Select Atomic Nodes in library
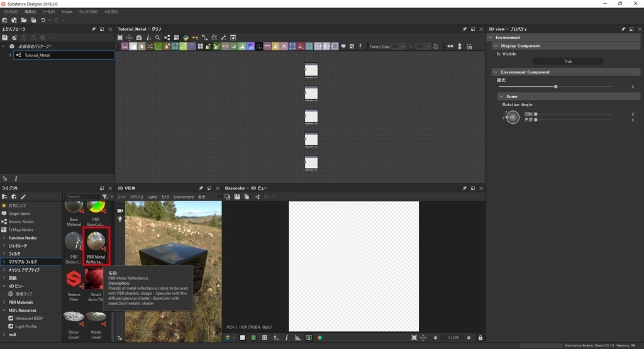This screenshot has width=644, height=349. (21, 222)
